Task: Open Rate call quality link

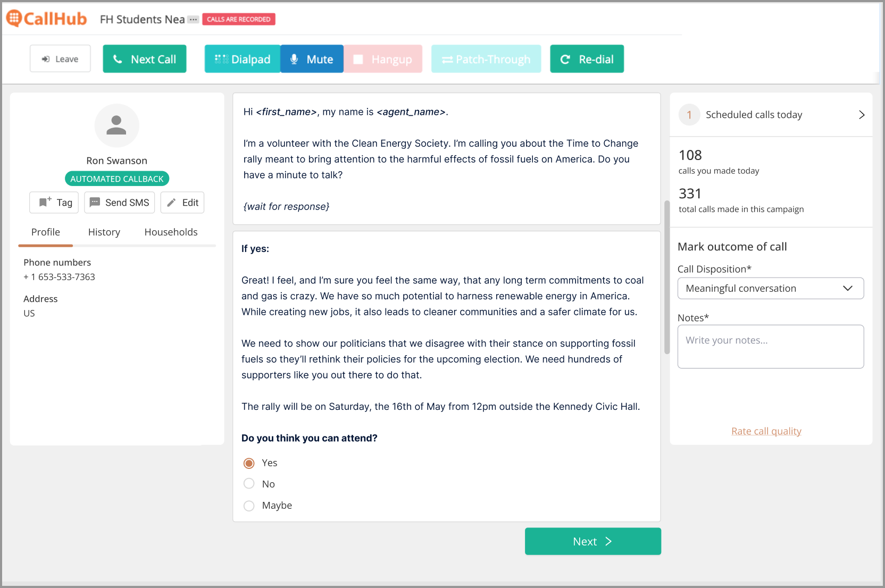Action: pos(766,431)
